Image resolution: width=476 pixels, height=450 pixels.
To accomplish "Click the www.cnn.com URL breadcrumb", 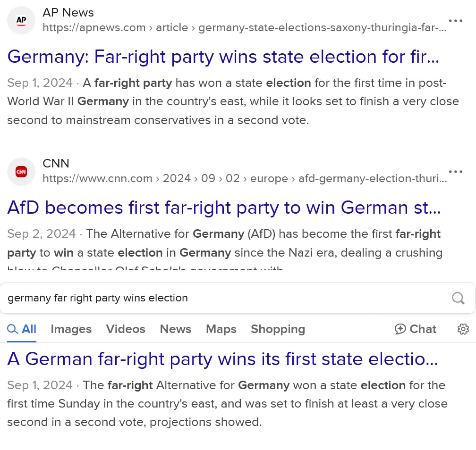I will point(244,179).
